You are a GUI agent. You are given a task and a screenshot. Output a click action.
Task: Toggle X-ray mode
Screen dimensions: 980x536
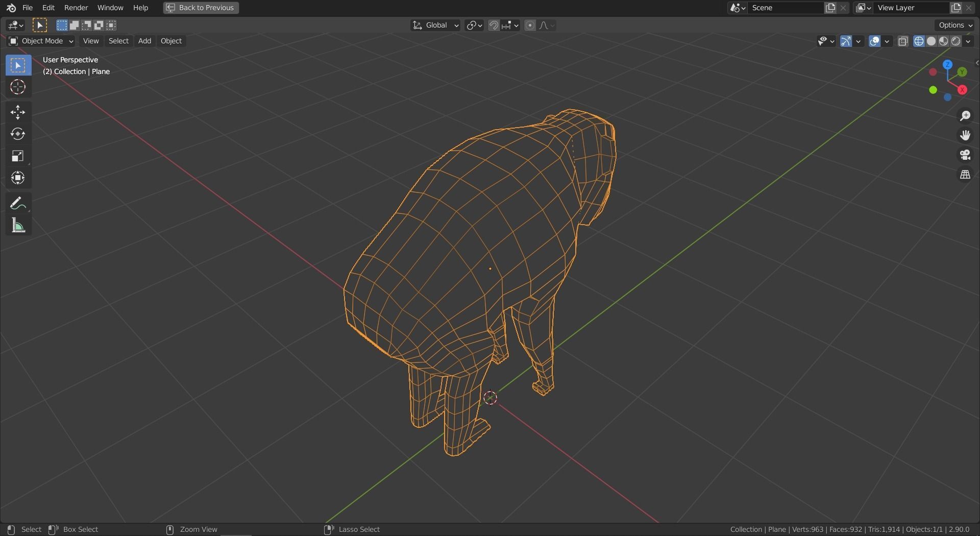[x=903, y=41]
